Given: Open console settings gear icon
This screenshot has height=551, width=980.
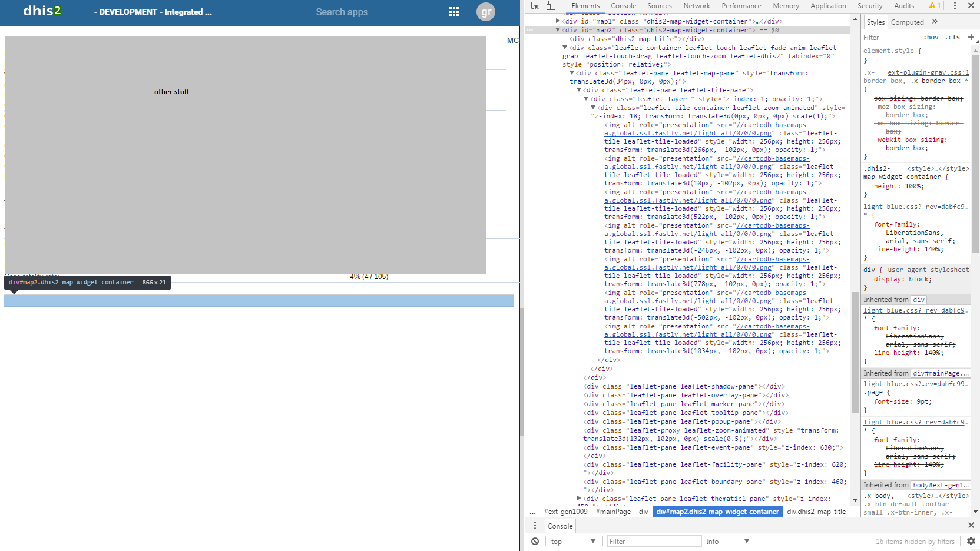Looking at the screenshot, I should tap(971, 541).
